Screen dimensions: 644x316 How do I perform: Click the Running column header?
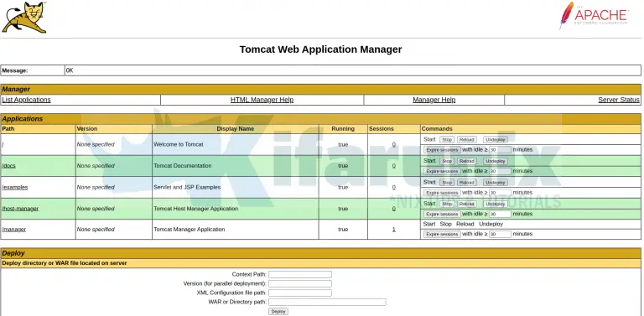tap(343, 129)
